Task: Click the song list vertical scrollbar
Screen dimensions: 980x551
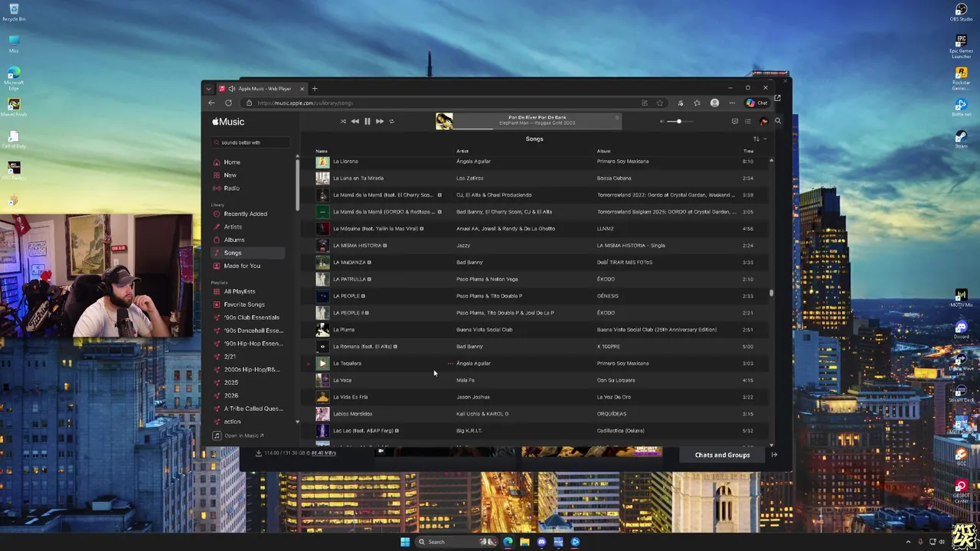Action: pos(771,293)
